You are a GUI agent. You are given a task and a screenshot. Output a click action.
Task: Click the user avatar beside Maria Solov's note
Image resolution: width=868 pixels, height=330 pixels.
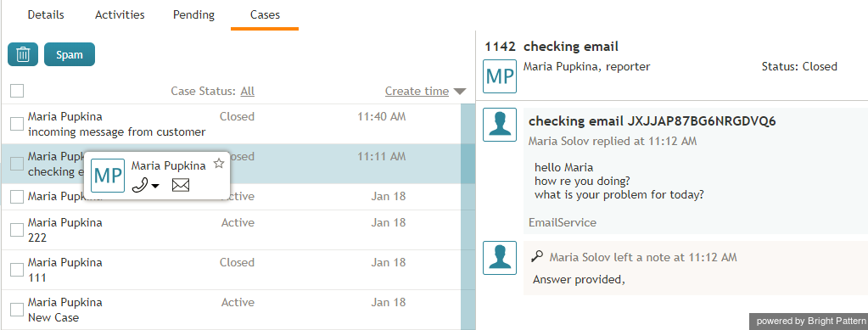coord(499,257)
